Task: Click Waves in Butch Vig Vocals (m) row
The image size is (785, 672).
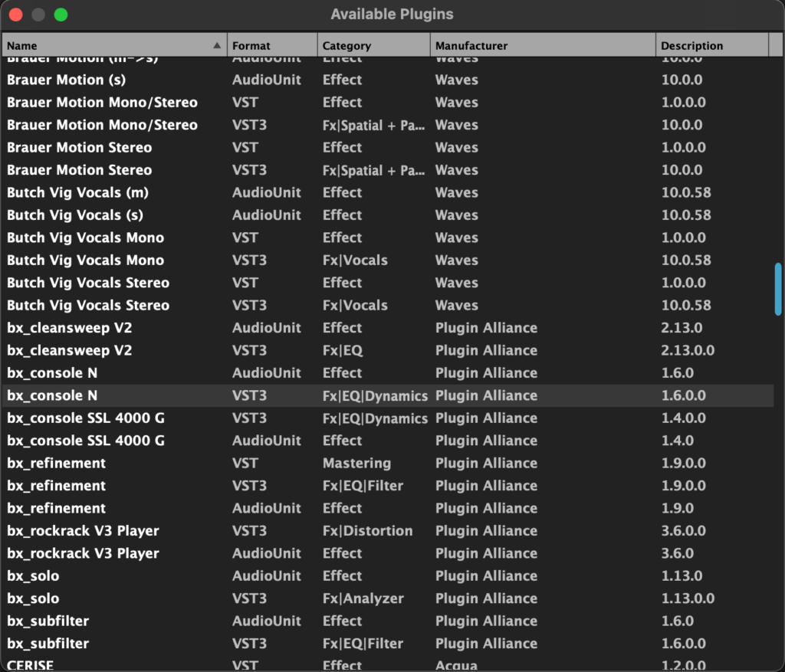Action: tap(457, 192)
